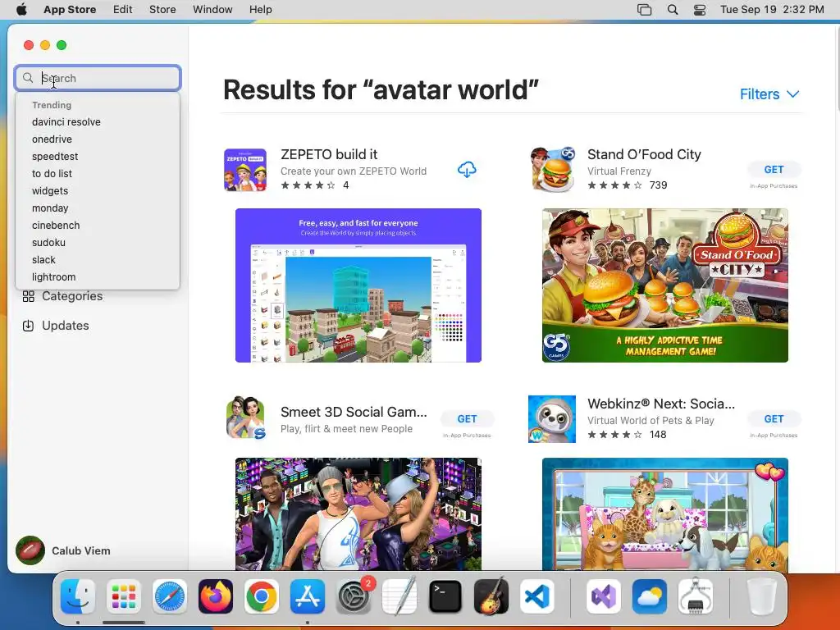Open the Edit menu
The height and width of the screenshot is (630, 840).
click(123, 10)
